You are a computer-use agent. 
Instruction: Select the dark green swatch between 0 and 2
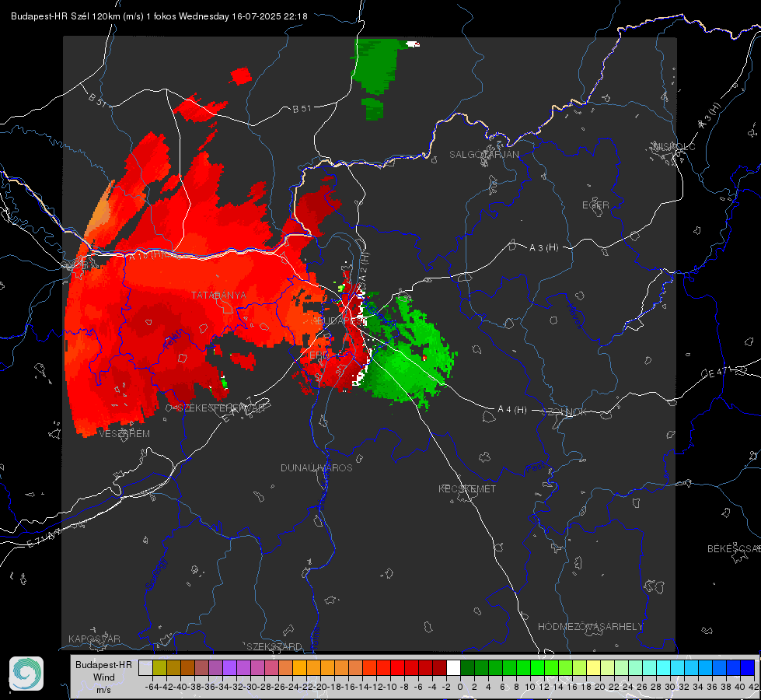(x=467, y=667)
